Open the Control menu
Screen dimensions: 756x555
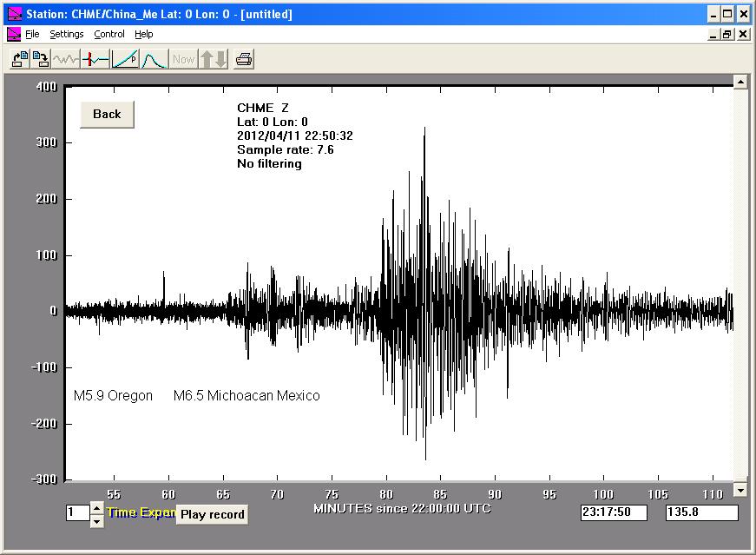tap(109, 35)
